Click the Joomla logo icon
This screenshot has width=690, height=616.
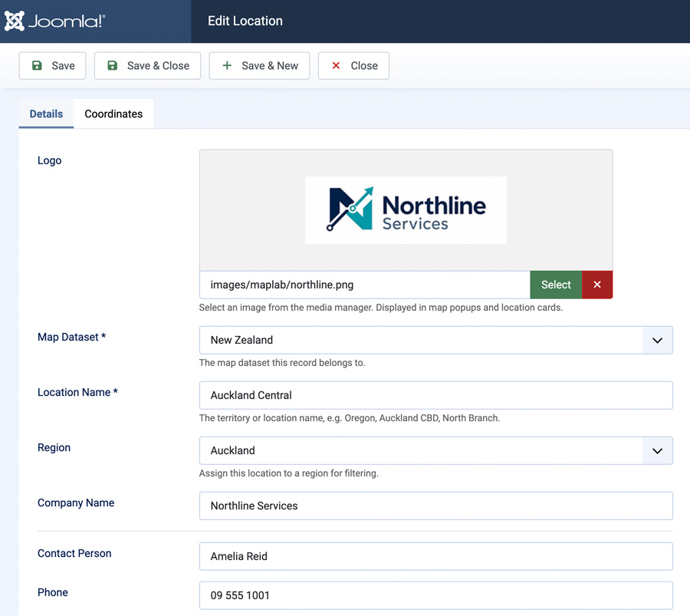(x=14, y=21)
